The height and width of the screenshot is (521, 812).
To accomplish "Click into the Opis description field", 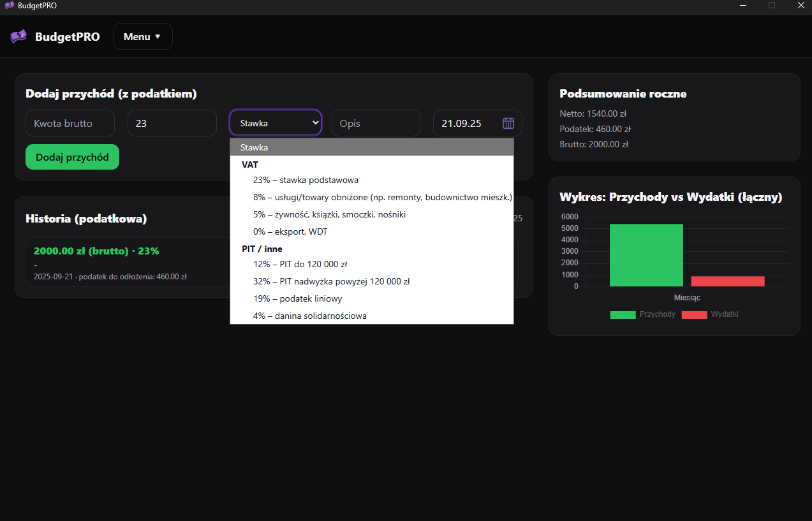I will [x=376, y=123].
